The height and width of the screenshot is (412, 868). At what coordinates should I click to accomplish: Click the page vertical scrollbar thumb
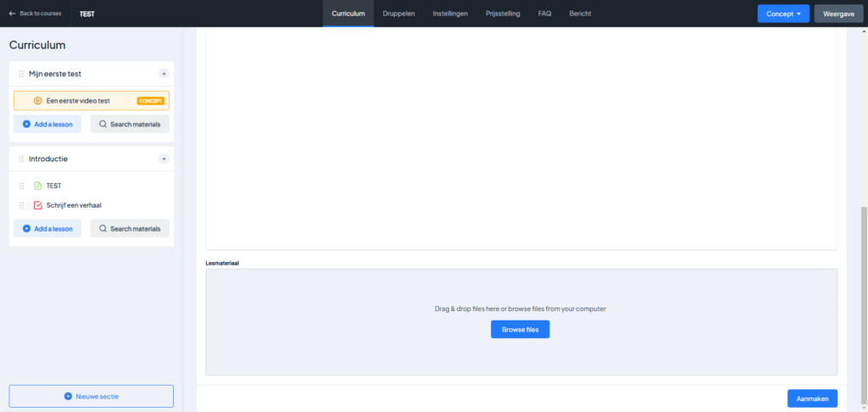[x=864, y=304]
